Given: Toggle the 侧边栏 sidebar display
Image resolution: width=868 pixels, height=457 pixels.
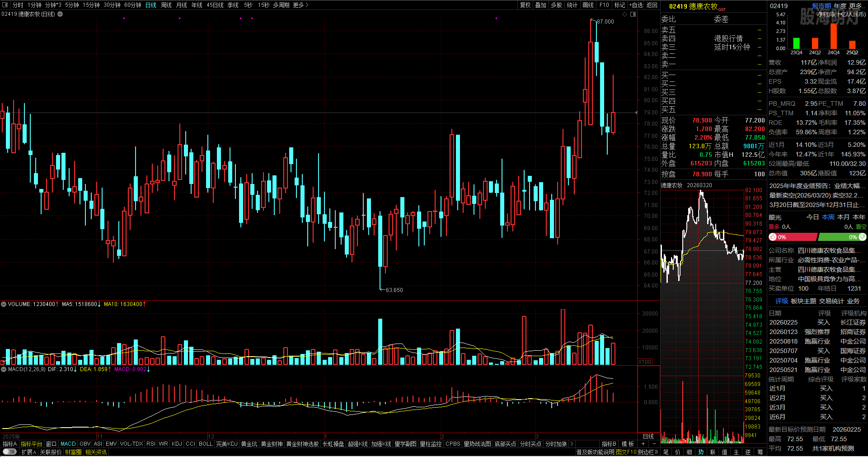Looking at the screenshot, I should [x=647, y=452].
